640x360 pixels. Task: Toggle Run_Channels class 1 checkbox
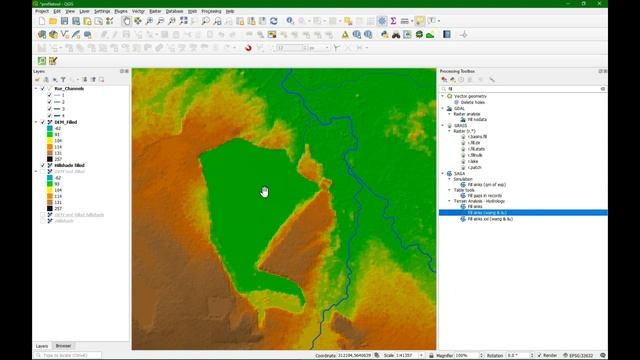50,95
